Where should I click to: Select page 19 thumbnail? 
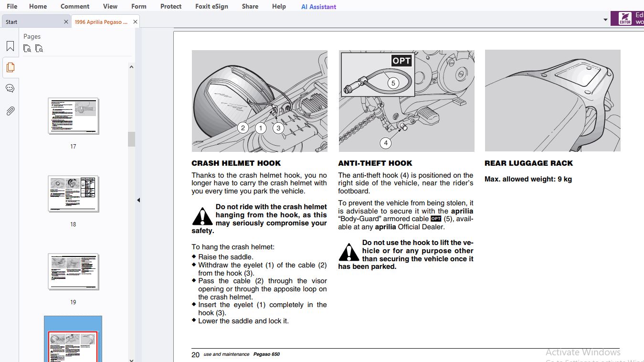click(x=73, y=272)
